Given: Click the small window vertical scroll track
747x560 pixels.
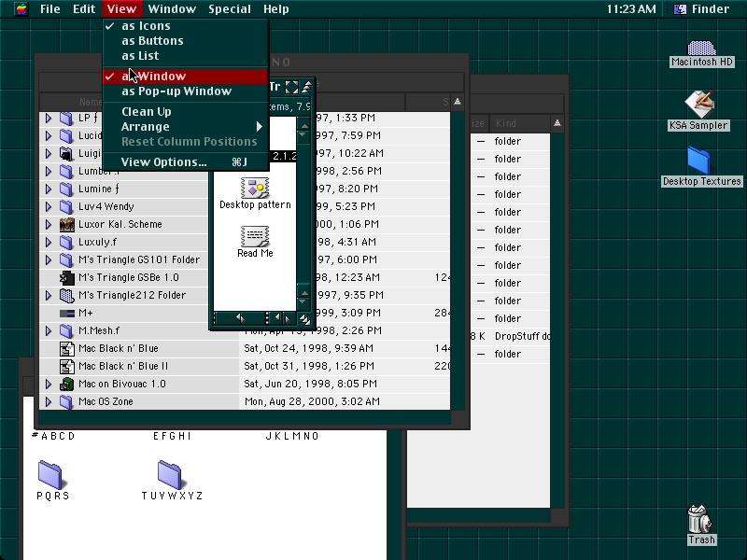Looking at the screenshot, I should click(x=304, y=215).
